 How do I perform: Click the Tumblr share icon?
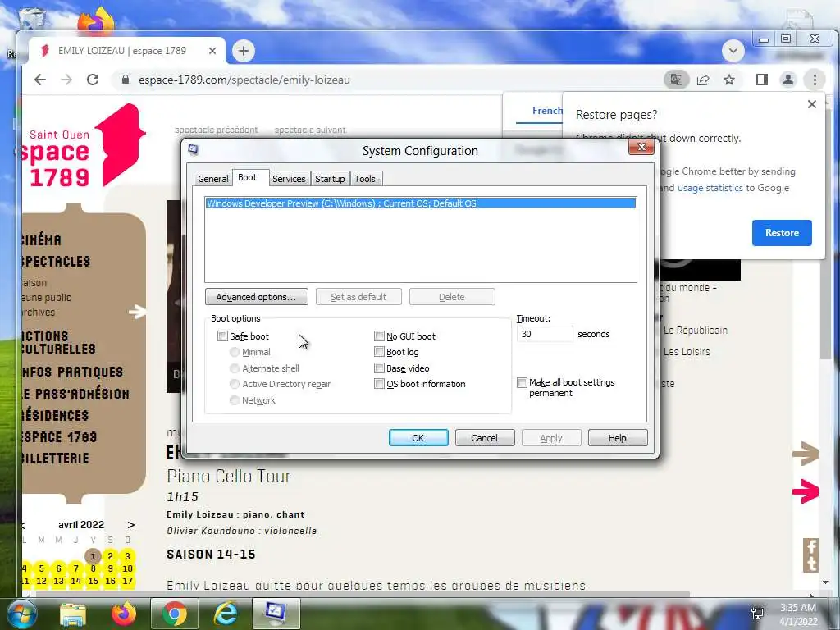[x=811, y=564]
